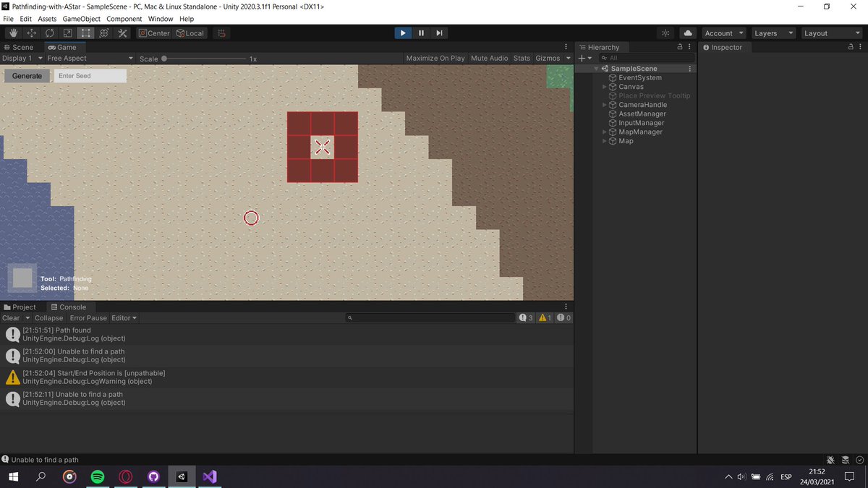Select the Move tool
The height and width of the screenshot is (488, 868).
32,33
